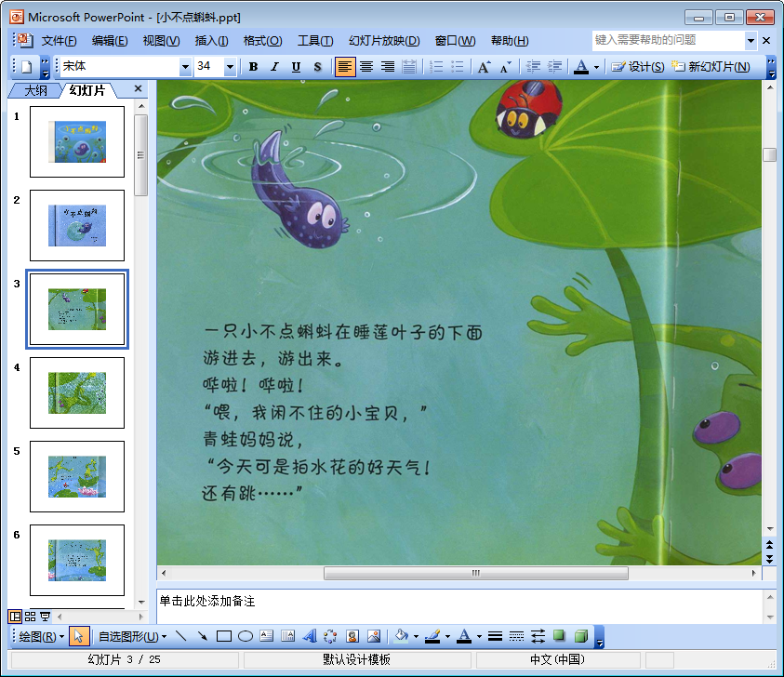Viewport: 784px width, 677px height.
Task: Insert Clip Art
Action: coord(352,636)
